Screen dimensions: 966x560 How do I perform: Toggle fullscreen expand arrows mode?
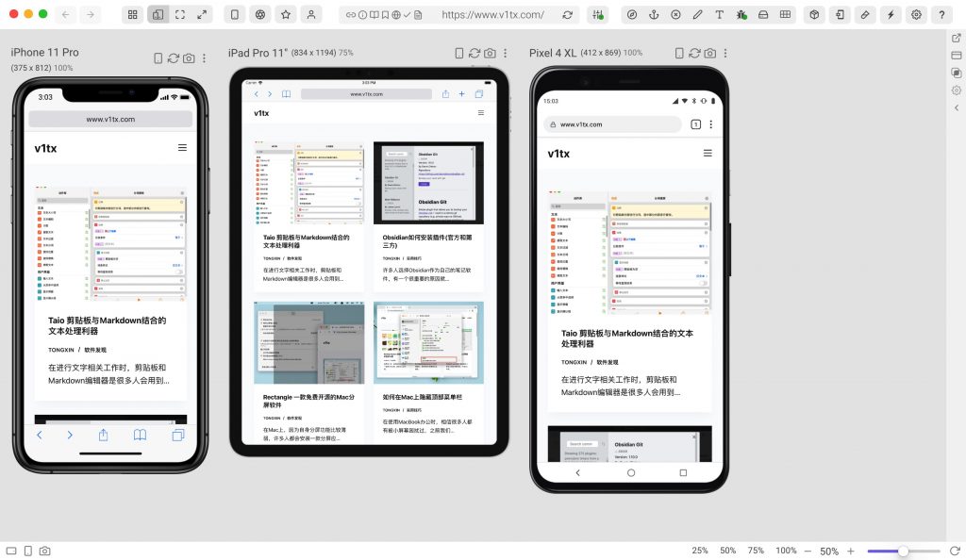click(203, 15)
